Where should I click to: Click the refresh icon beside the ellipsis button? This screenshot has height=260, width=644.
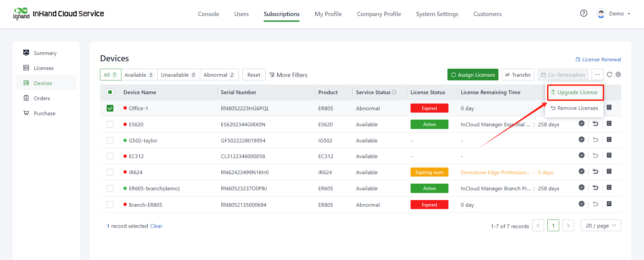tap(609, 74)
